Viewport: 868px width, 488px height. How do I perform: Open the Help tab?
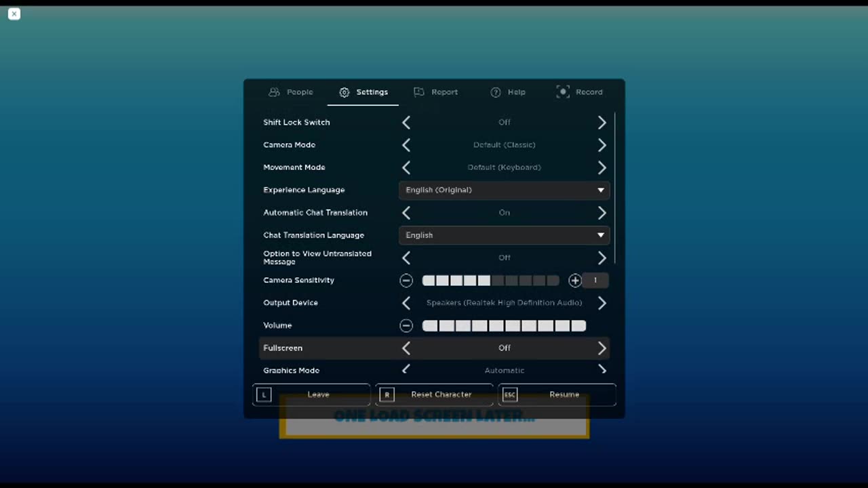click(x=507, y=92)
